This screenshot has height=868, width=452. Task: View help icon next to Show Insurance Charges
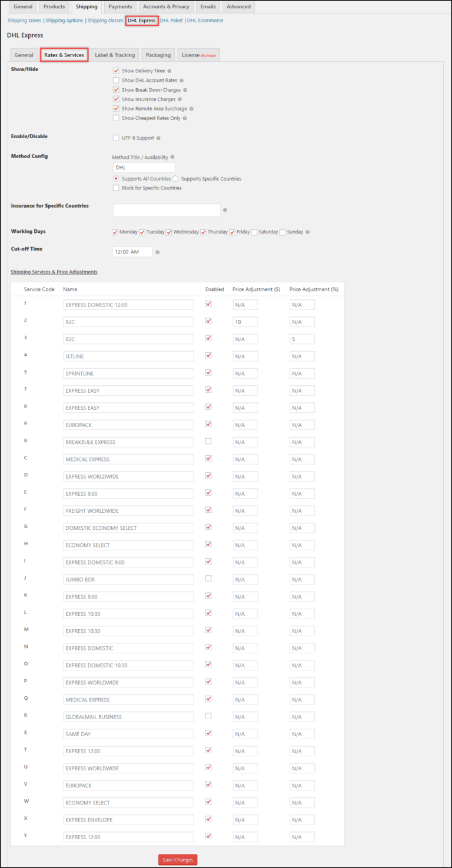180,99
